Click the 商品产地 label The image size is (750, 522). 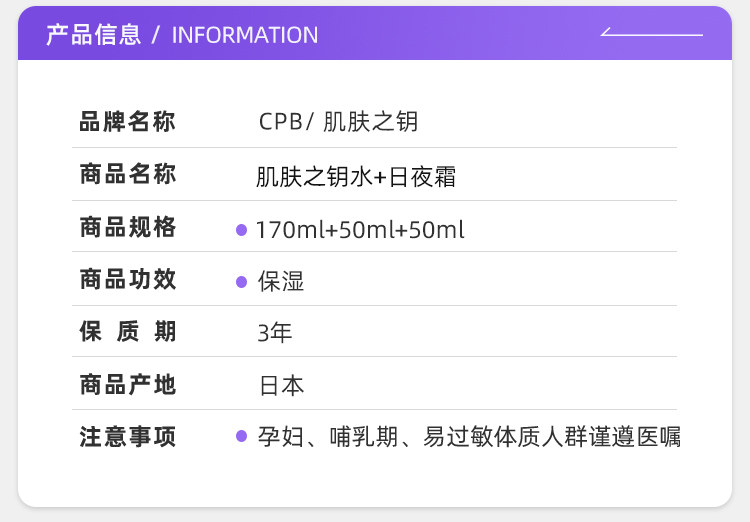pyautogui.click(x=128, y=385)
